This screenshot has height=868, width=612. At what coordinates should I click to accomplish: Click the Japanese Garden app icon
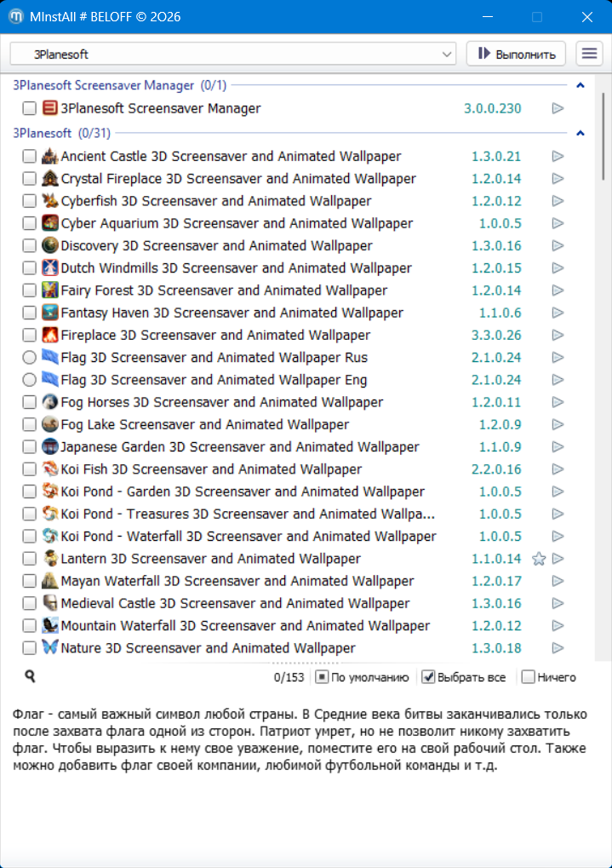[50, 446]
